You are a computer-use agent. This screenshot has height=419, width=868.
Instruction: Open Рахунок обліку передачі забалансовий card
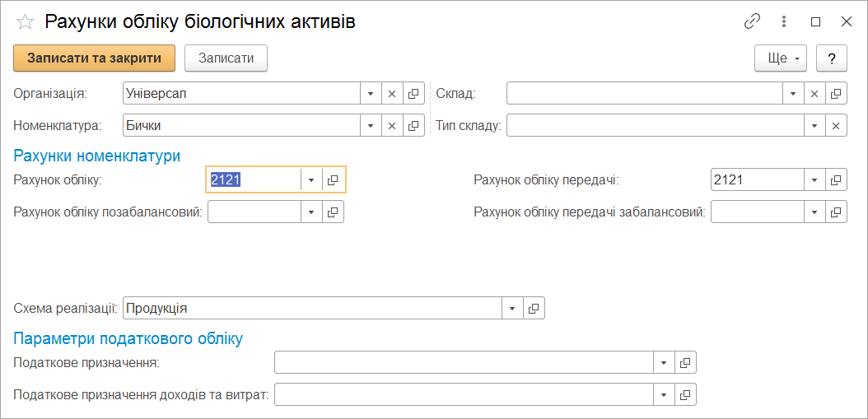point(837,212)
